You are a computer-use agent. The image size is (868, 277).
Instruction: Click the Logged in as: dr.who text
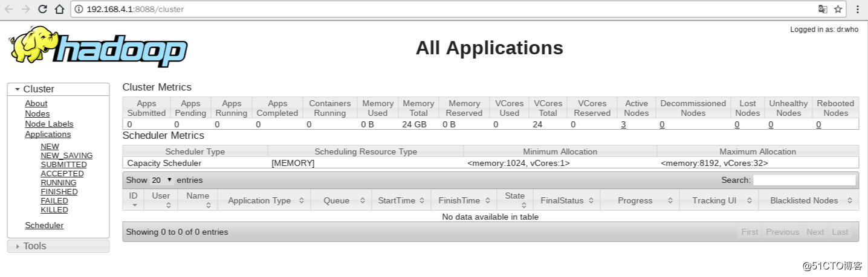click(824, 30)
